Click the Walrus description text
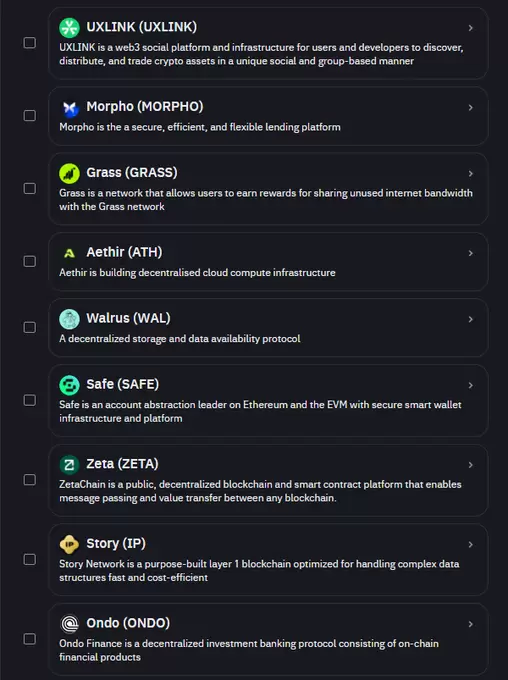This screenshot has height=680, width=508. 180,339
